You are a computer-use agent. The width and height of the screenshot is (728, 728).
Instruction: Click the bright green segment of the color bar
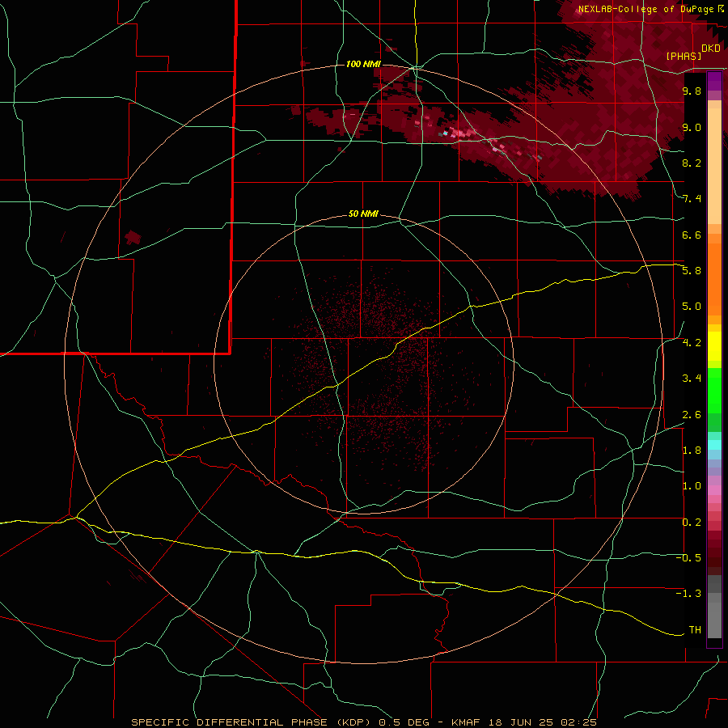coord(714,390)
